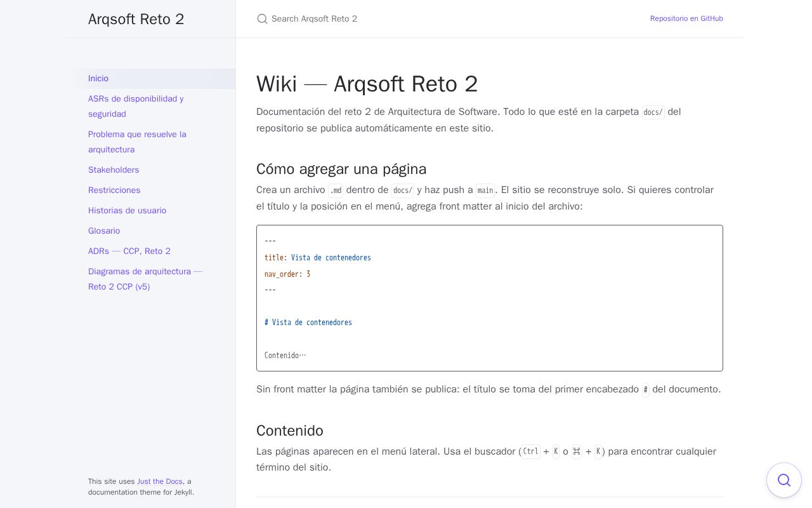Follow the Just the Docs link
Image resolution: width=812 pixels, height=508 pixels.
pos(160,481)
